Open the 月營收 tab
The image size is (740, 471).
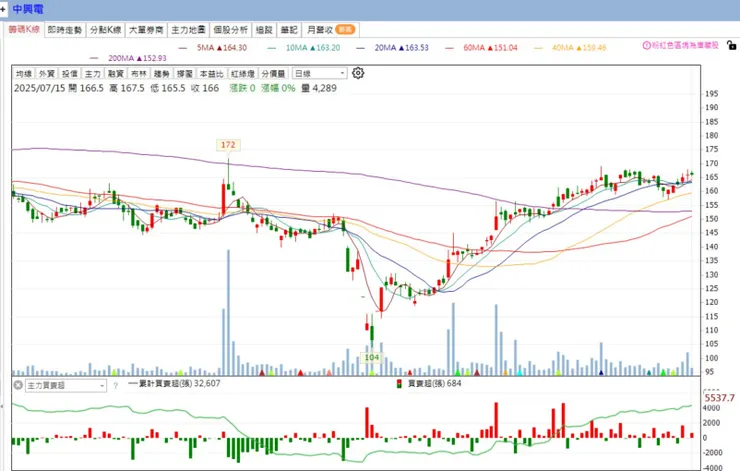331,30
